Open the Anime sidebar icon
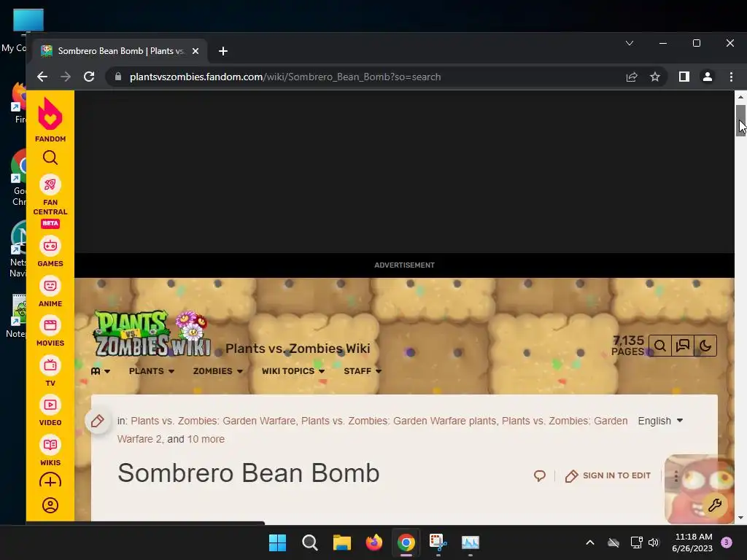 click(50, 286)
